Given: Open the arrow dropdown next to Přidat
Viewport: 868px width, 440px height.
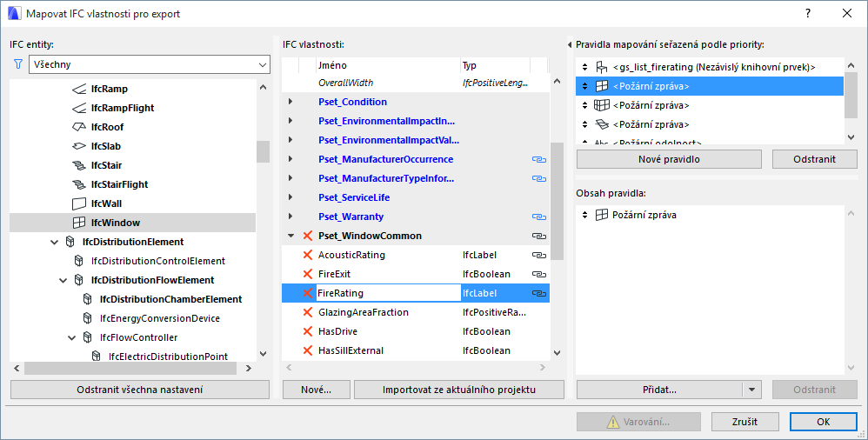Looking at the screenshot, I should coord(753,390).
